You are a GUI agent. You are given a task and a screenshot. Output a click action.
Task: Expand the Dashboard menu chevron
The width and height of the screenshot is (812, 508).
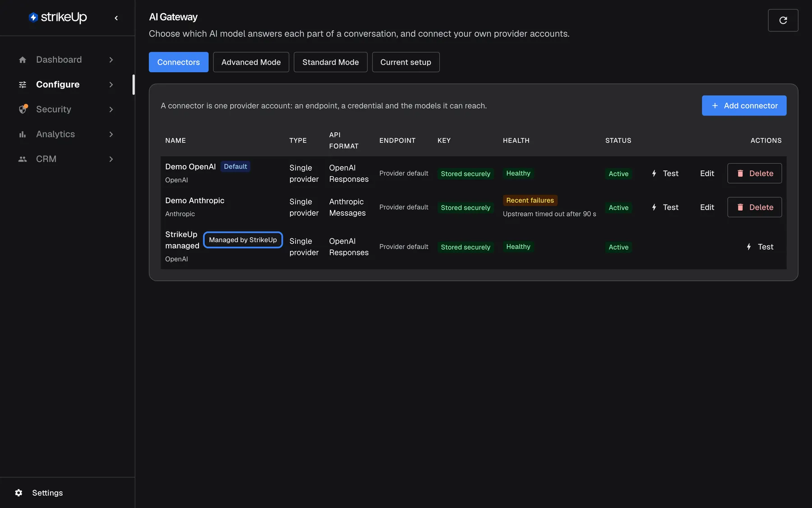click(111, 60)
